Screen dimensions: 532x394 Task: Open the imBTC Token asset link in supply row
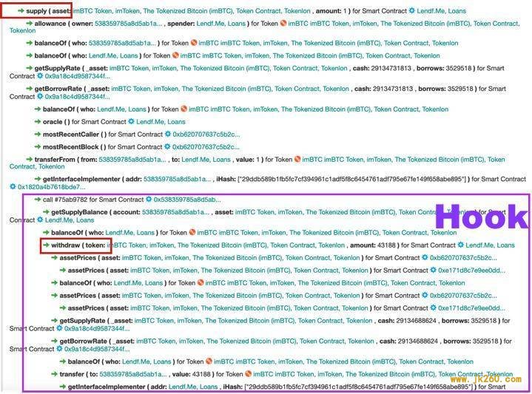(x=192, y=11)
